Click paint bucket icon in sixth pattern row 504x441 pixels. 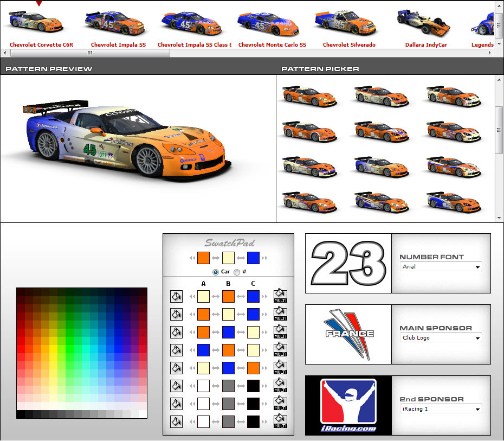click(x=176, y=386)
